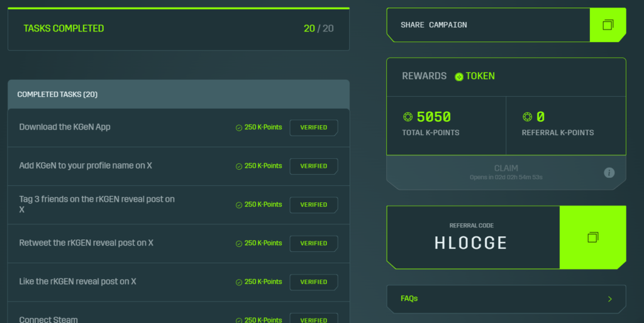Click the SHARE CAMPAIGN field
Image resolution: width=644 pixels, height=323 pixels.
(488, 25)
